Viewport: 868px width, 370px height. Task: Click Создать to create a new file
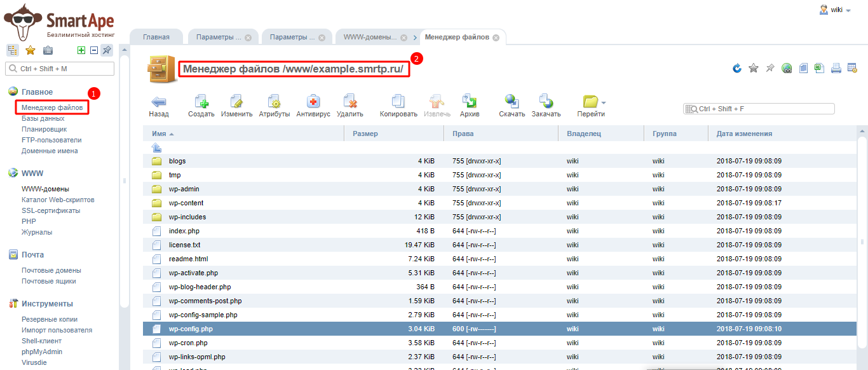[201, 102]
